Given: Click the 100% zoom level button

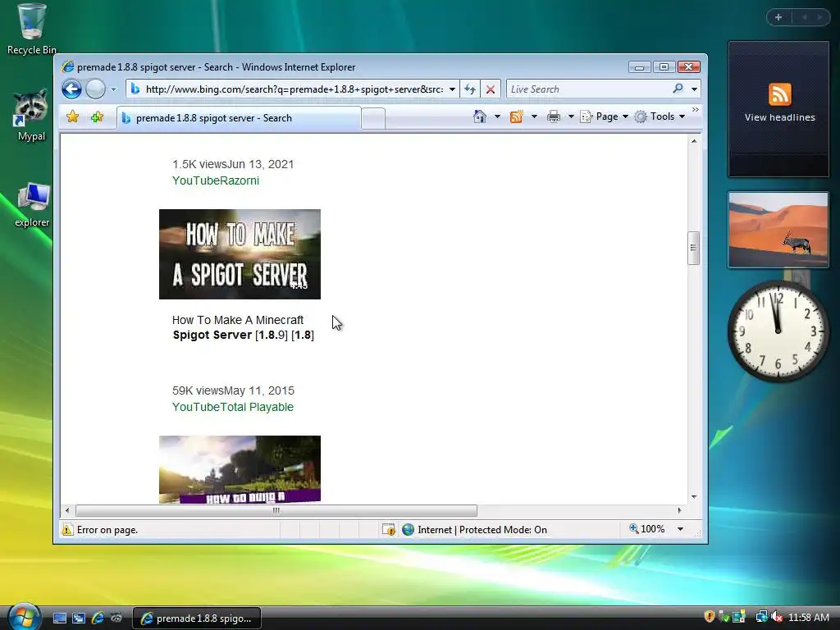Looking at the screenshot, I should (646, 529).
